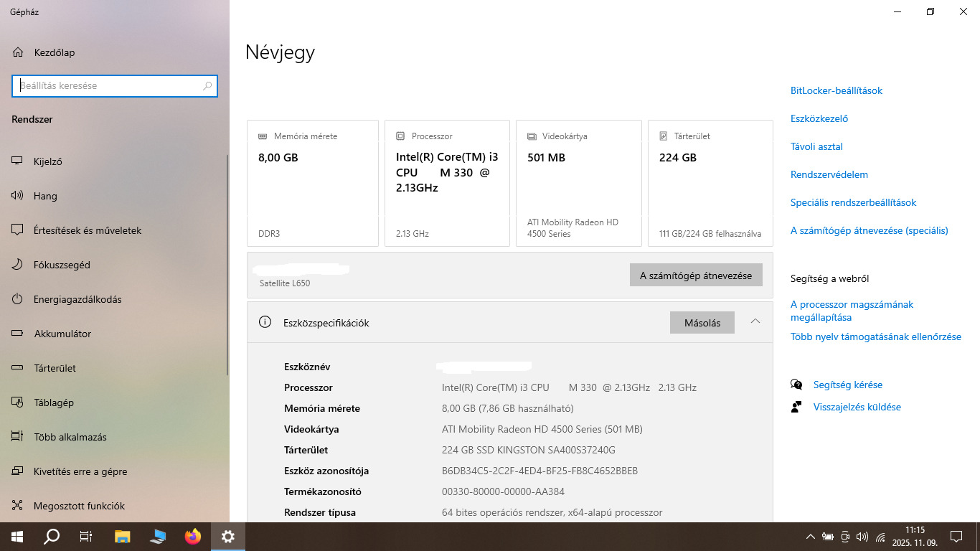The height and width of the screenshot is (551, 980).
Task: Launch Firefox from the taskbar
Action: point(192,536)
